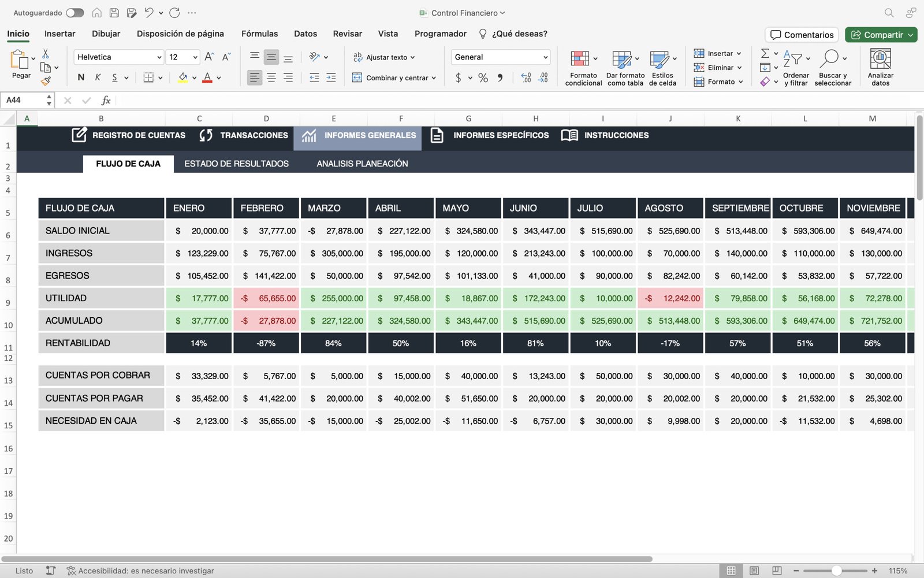Click the Format Painter brush icon

pyautogui.click(x=46, y=81)
